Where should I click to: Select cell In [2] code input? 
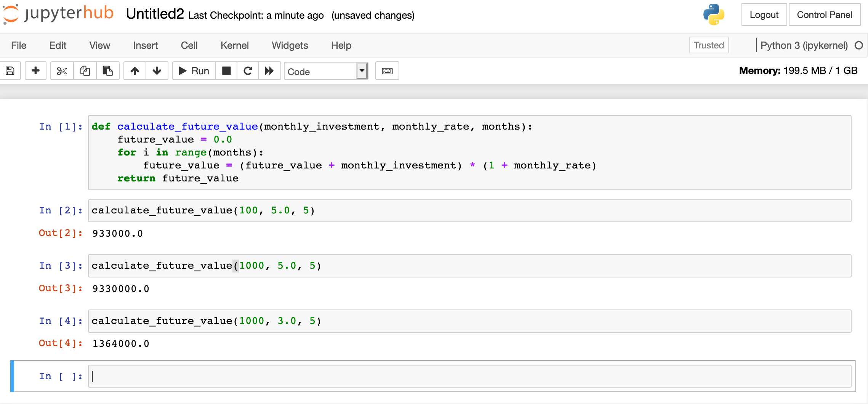[x=469, y=211]
